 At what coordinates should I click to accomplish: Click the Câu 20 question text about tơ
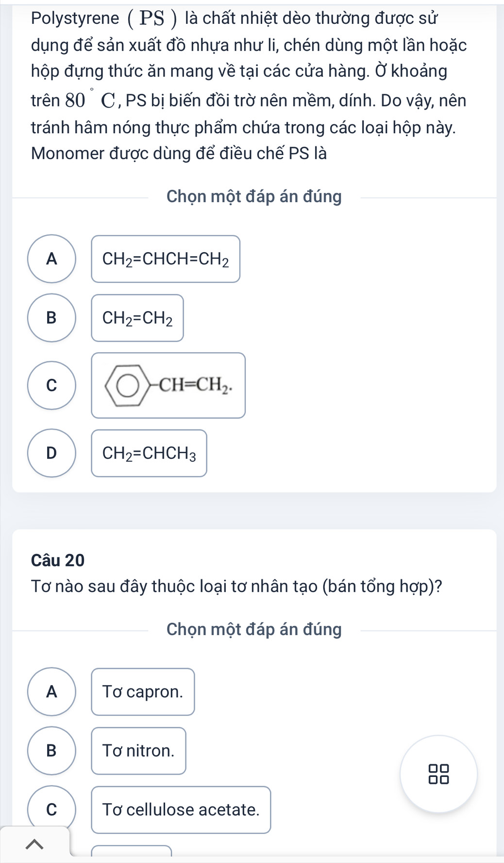tap(236, 587)
